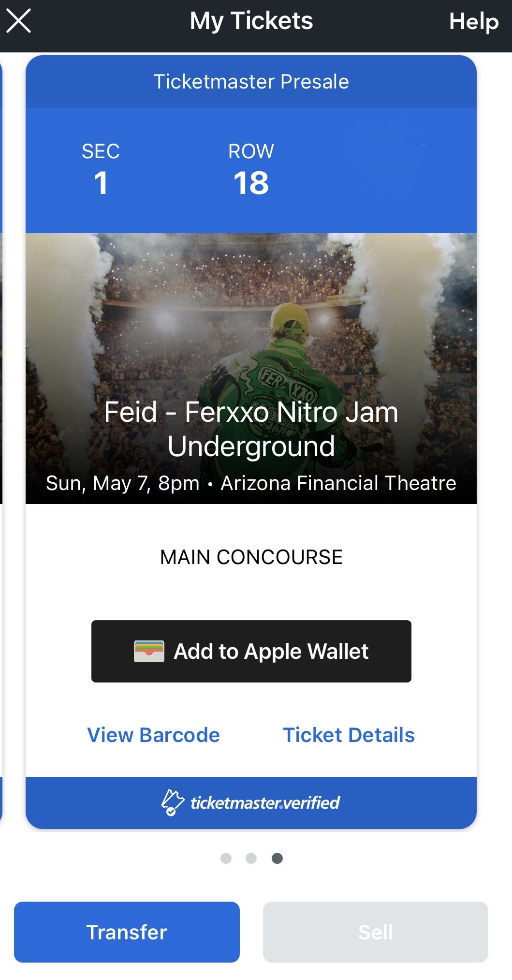Close the My Tickets screen
The image size is (512, 980).
[x=18, y=21]
